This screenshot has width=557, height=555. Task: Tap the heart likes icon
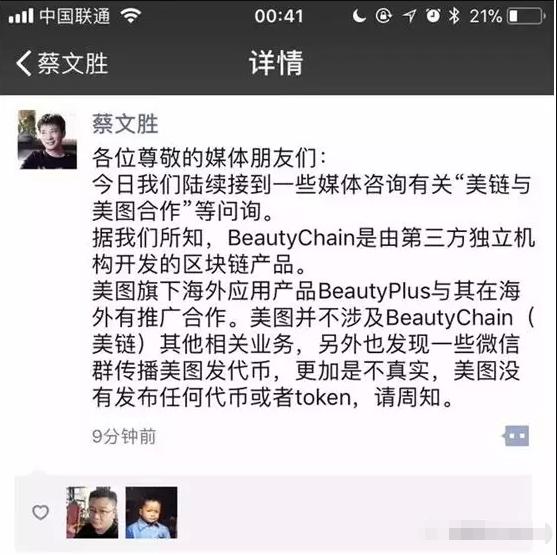pyautogui.click(x=40, y=512)
